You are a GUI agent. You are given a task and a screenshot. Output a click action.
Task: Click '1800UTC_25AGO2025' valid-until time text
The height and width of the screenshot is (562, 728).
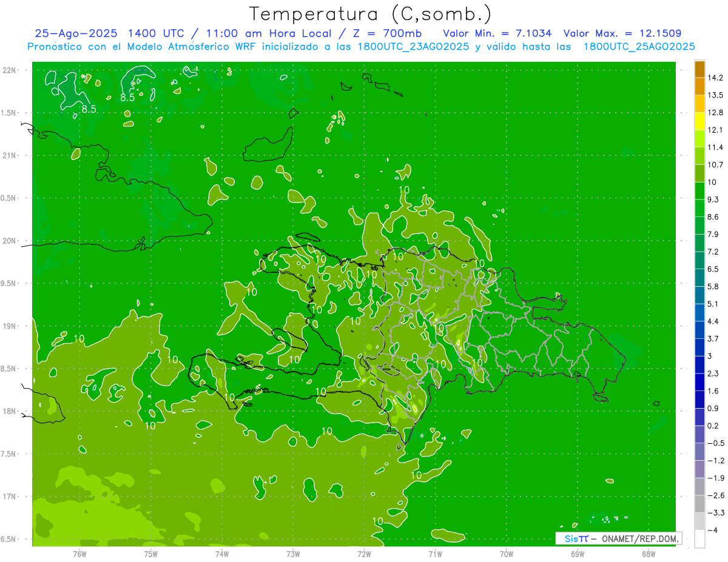[x=639, y=47]
